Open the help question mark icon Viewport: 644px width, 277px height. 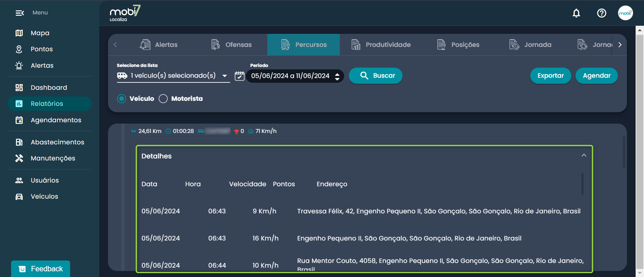pos(601,13)
